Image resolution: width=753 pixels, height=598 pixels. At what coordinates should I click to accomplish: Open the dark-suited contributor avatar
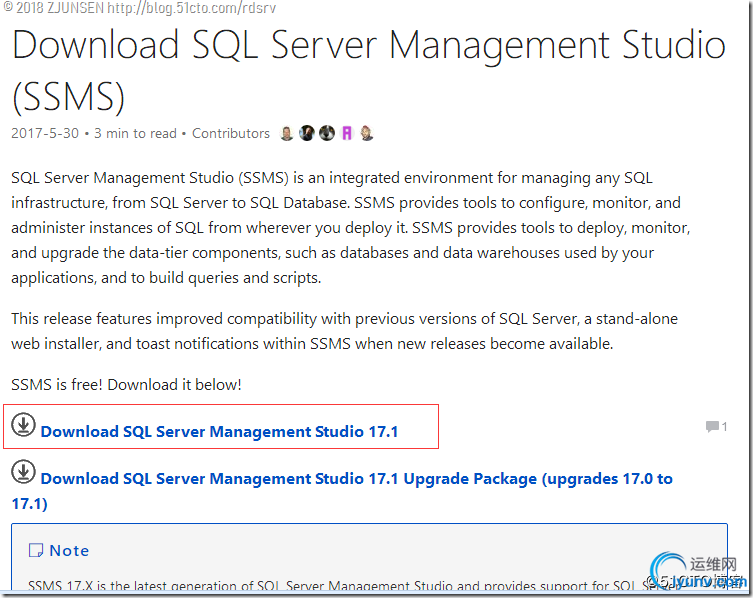tap(307, 133)
